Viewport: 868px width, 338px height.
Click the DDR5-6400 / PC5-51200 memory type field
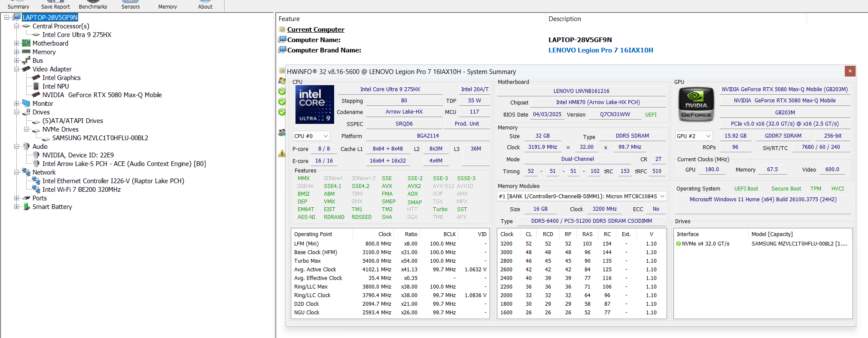pos(591,221)
